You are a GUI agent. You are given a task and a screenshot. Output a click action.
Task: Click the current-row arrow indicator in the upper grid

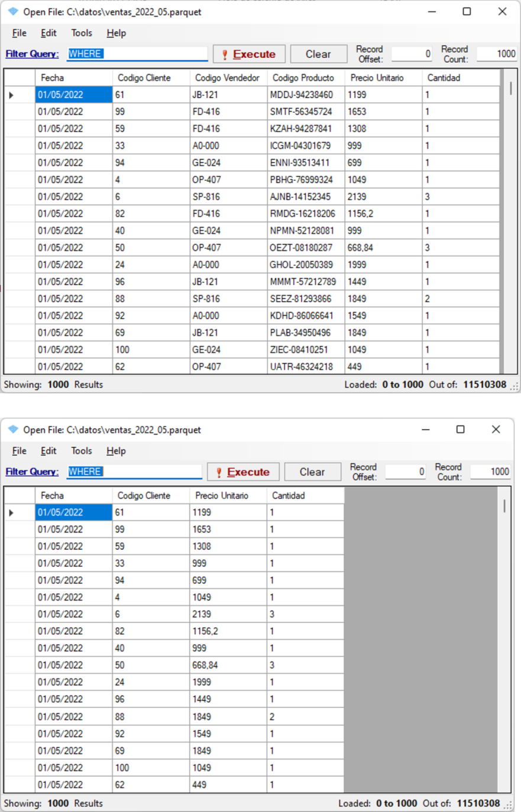(11, 95)
